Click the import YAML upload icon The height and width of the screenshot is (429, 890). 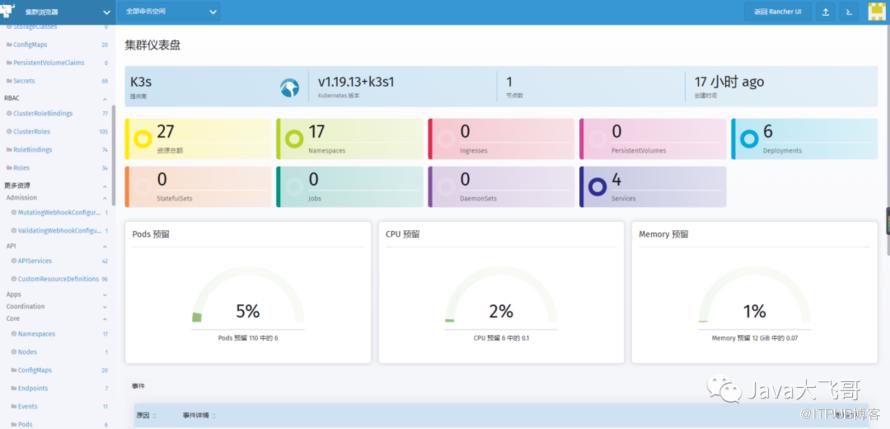pos(825,12)
